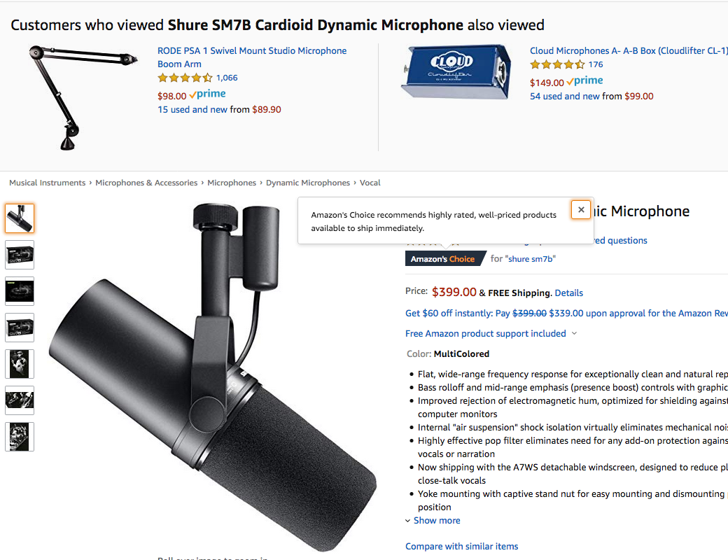Click the "shure sm7b" search term link
This screenshot has height=560, width=728.
[x=531, y=259]
